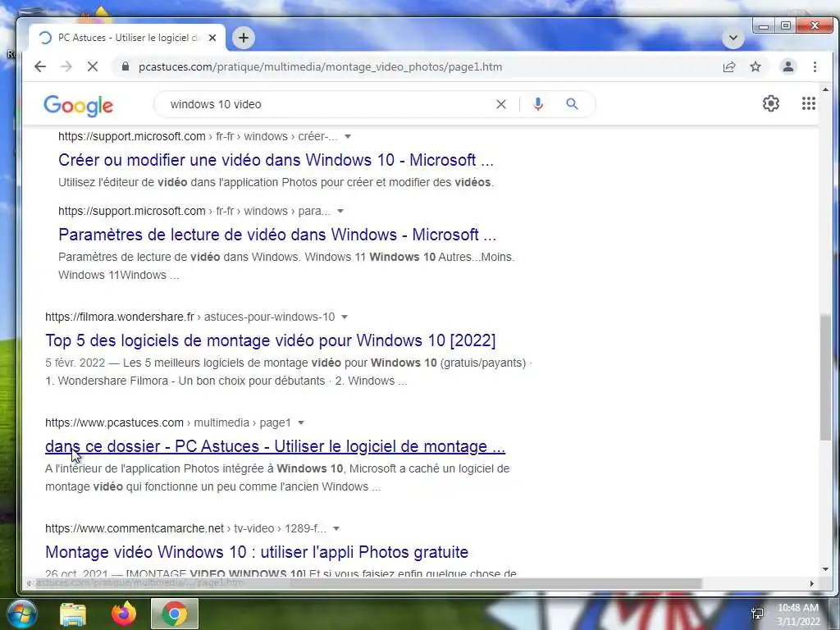Open Chrome three-dot menu
Screen dimensions: 840x630
[x=815, y=66]
